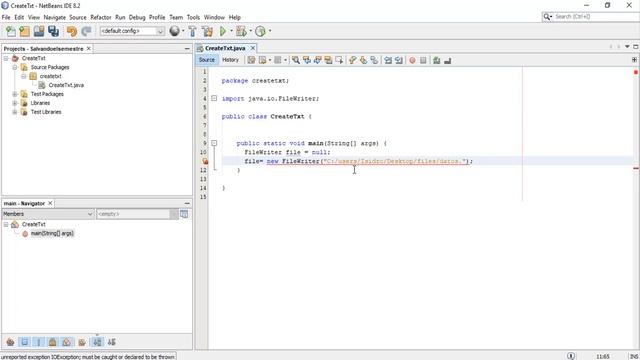Image resolution: width=640 pixels, height=360 pixels.
Task: Click the Open Project toolbar icon
Action: click(39, 31)
